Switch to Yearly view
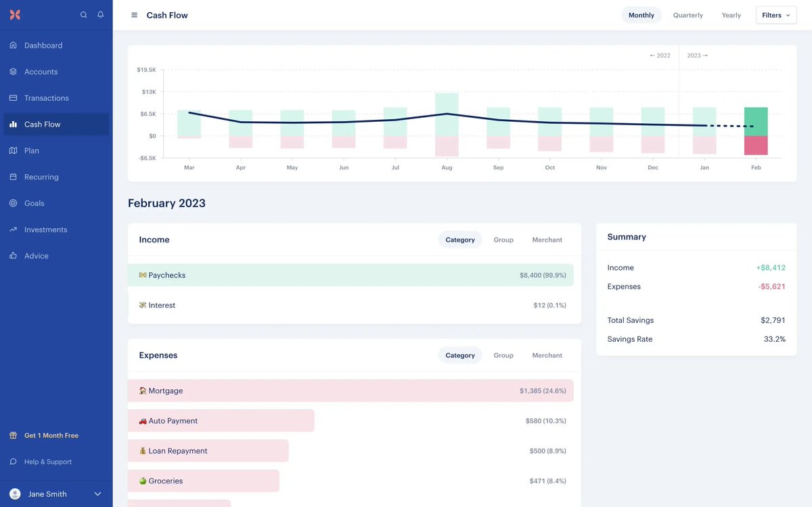The height and width of the screenshot is (507, 812). 731,15
